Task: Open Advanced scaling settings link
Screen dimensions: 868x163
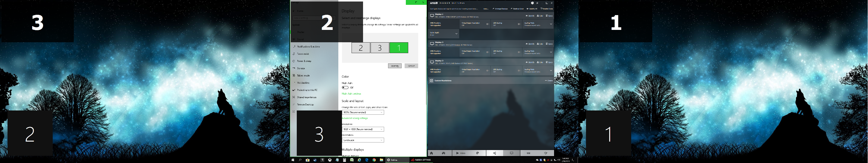Action: point(355,118)
